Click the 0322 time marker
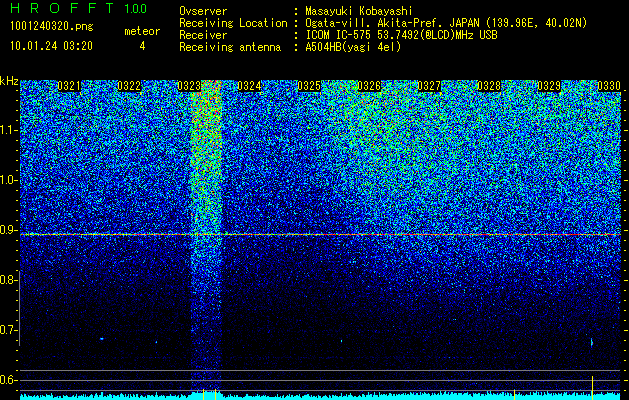The height and width of the screenshot is (400, 629). click(129, 86)
